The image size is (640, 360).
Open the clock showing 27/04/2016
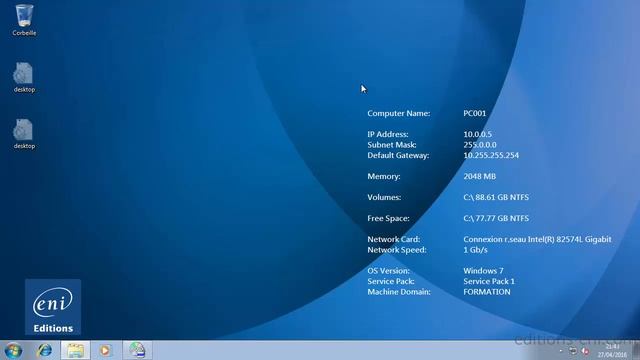coord(612,351)
